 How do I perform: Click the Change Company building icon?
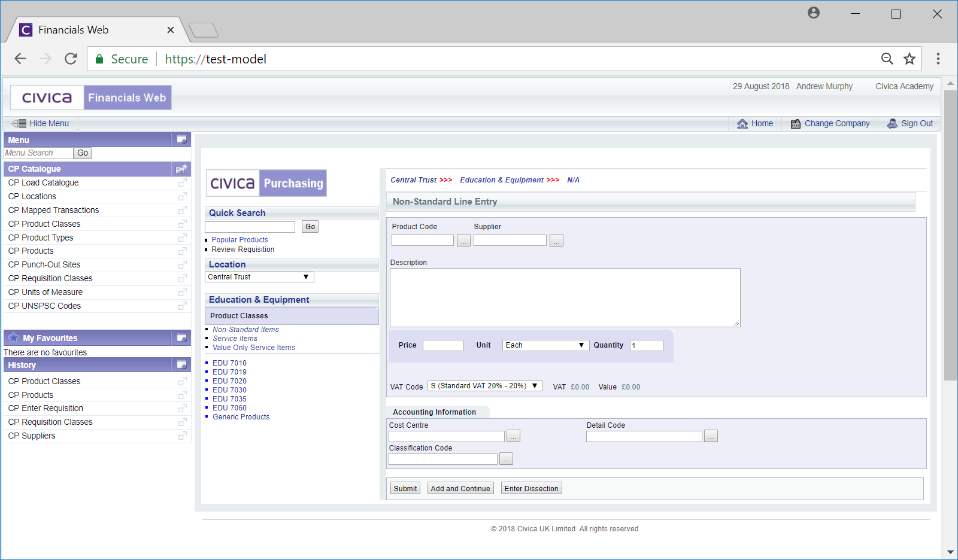click(x=796, y=123)
